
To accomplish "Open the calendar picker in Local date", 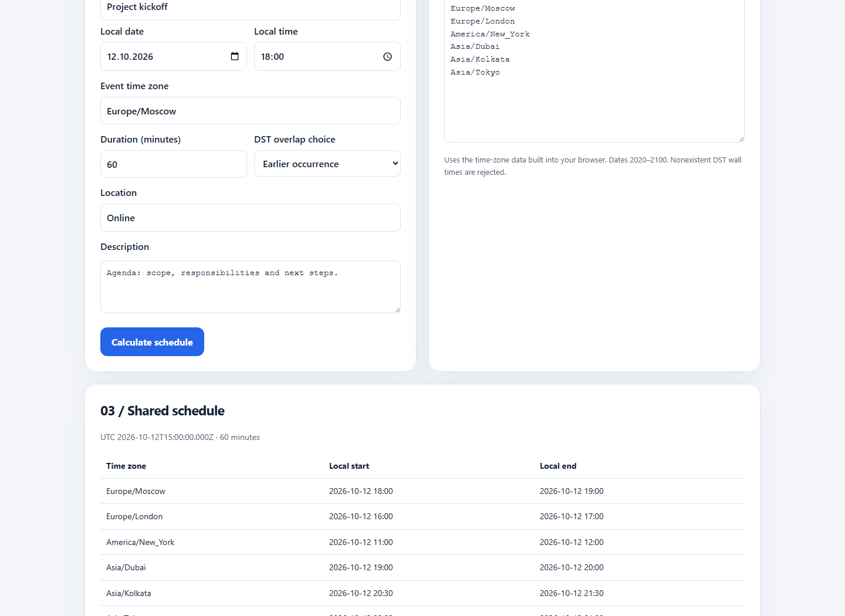I will (x=235, y=56).
